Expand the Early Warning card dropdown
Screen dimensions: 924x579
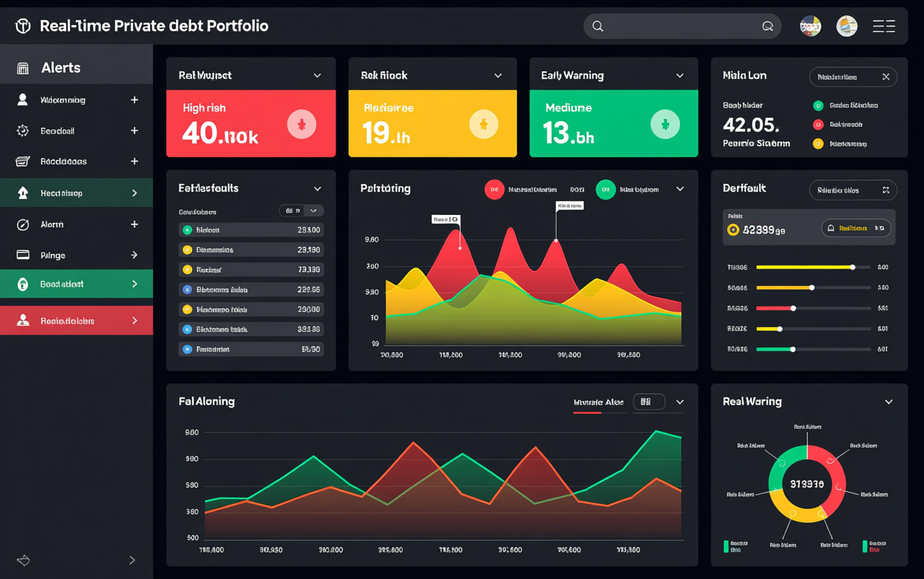(680, 76)
